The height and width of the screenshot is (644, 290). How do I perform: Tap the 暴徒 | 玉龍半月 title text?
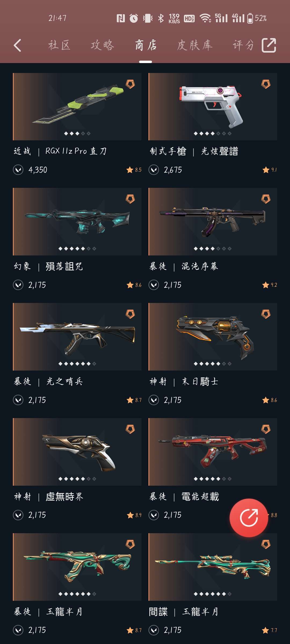[48, 612]
